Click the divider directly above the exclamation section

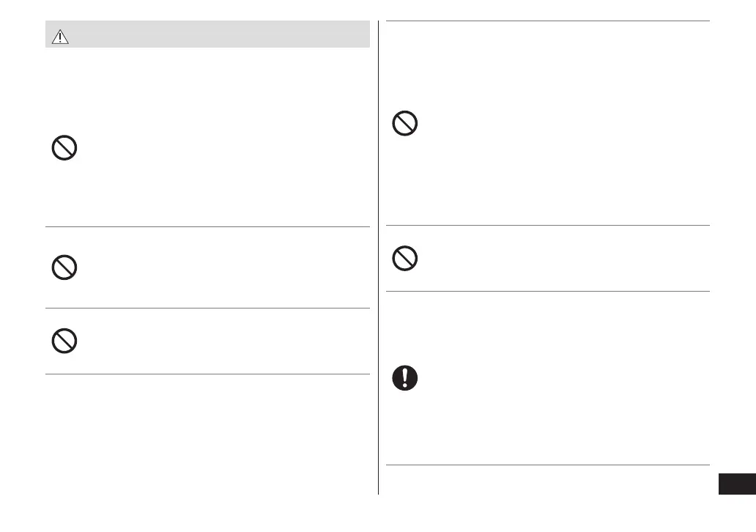pyautogui.click(x=547, y=291)
